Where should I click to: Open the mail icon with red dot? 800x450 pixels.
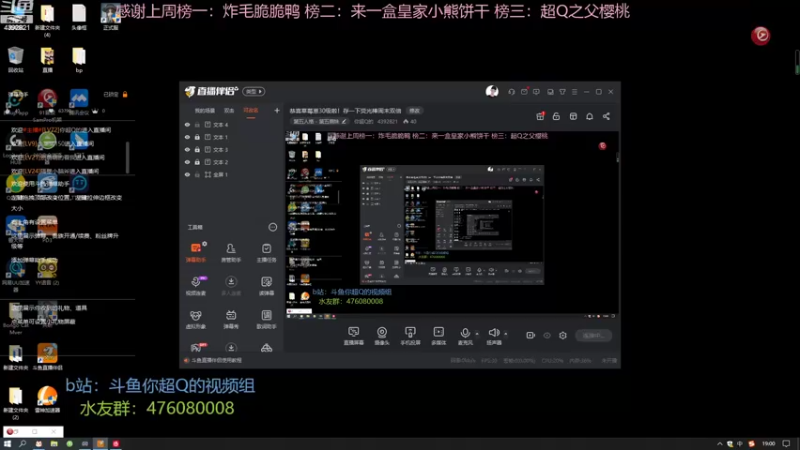point(524,92)
